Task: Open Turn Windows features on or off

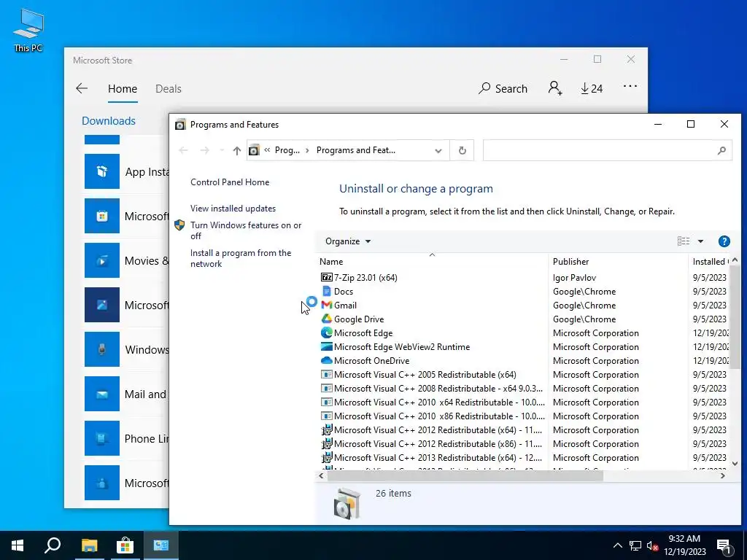Action: tap(246, 230)
